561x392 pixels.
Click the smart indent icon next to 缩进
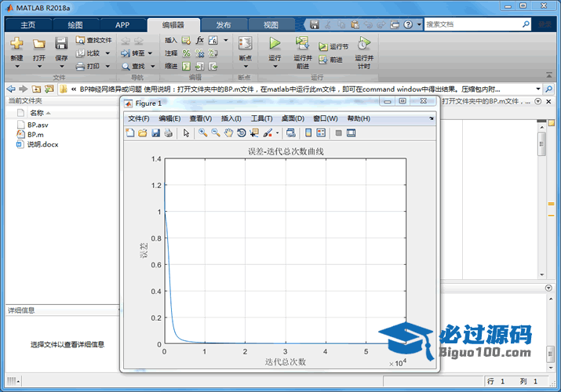coord(186,66)
